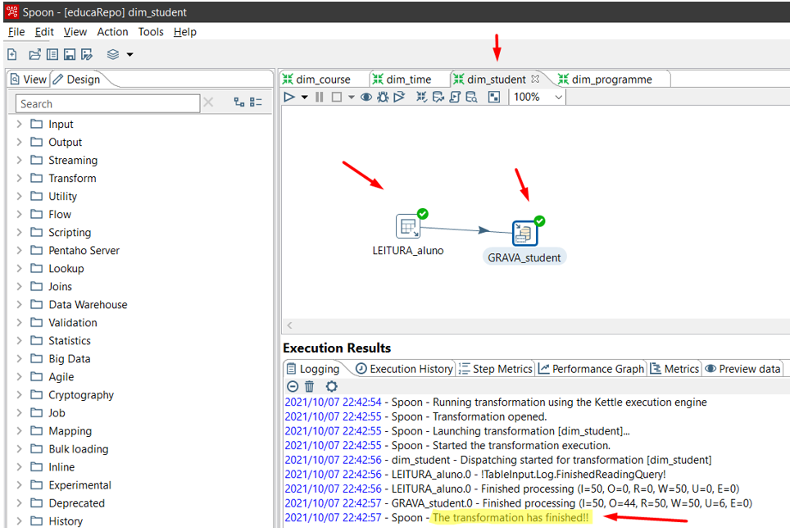Image resolution: width=790 pixels, height=532 pixels.
Task: Click the show error lines icon
Action: tap(293, 386)
